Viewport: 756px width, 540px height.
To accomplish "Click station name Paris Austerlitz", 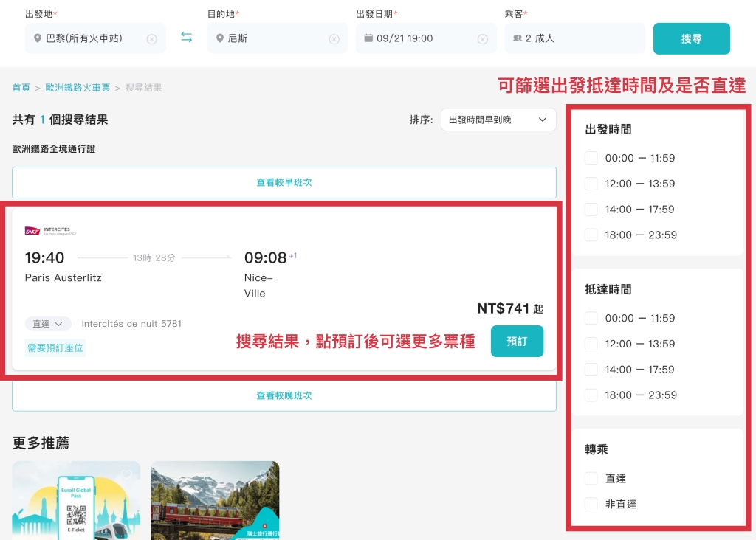I will 63,278.
